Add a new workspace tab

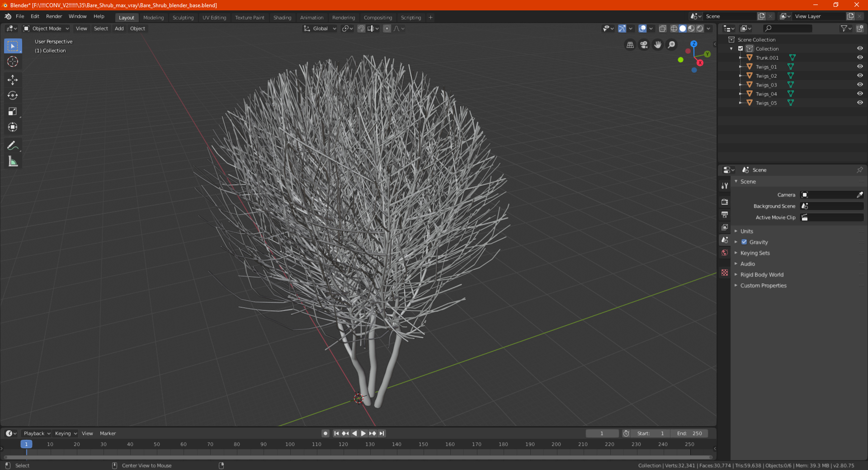click(x=430, y=18)
